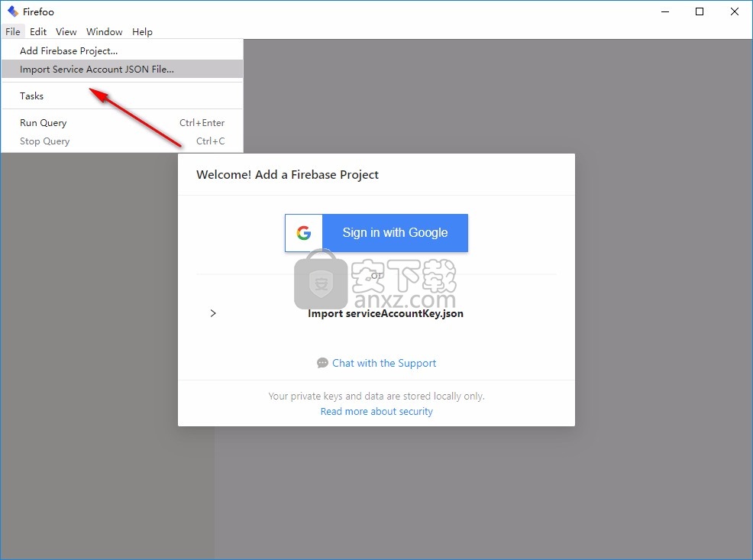Open Tasks from the File menu

(x=122, y=96)
